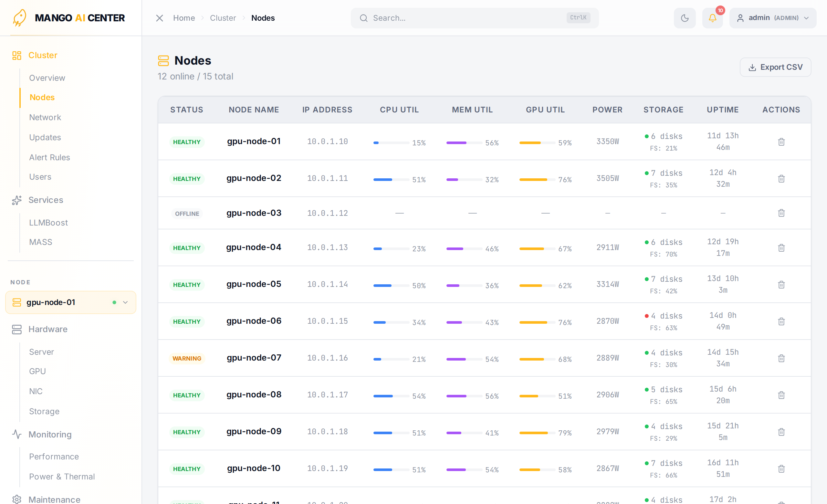
Task: Click the OFFLINE badge on gpu-node-03
Action: (187, 214)
